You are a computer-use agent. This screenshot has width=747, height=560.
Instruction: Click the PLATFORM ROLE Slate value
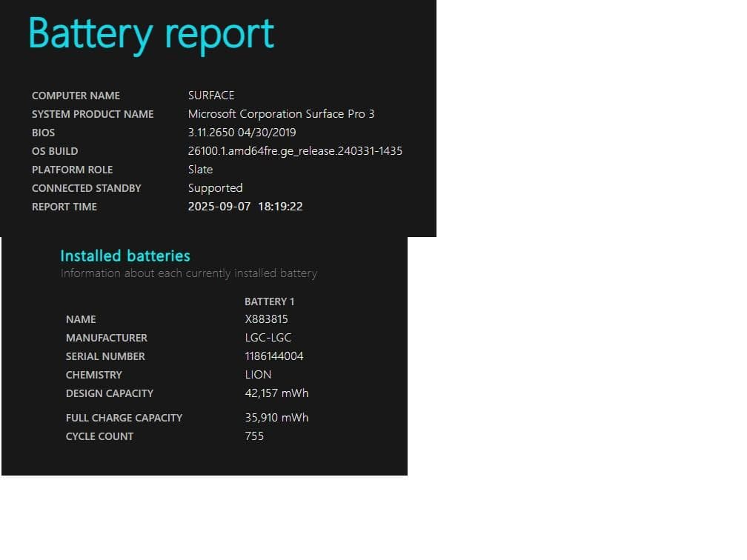(200, 170)
